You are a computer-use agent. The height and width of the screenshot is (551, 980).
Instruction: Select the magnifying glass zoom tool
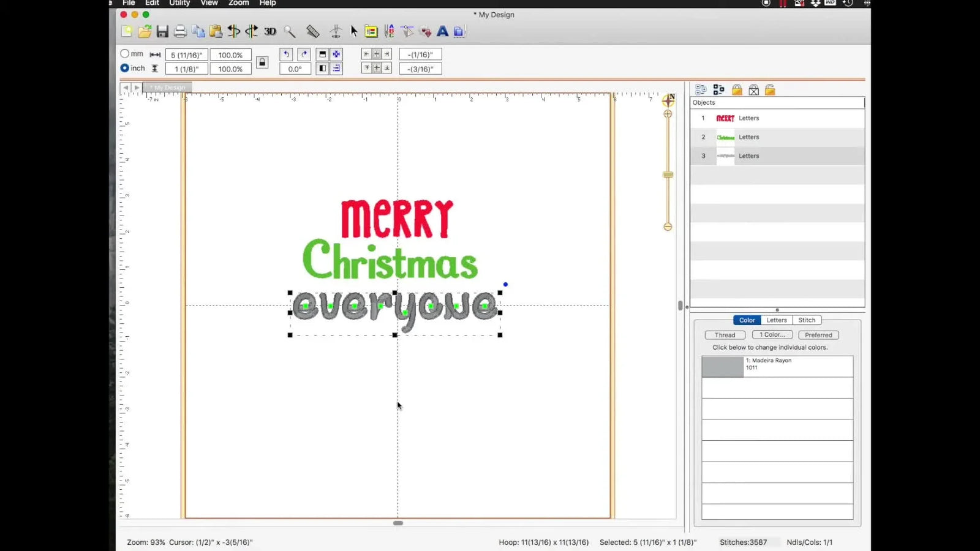point(290,31)
